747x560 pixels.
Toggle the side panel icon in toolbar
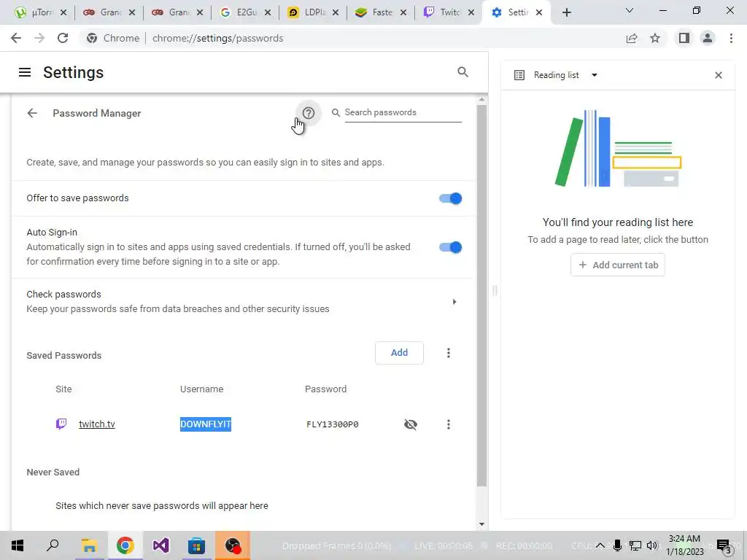684,38
